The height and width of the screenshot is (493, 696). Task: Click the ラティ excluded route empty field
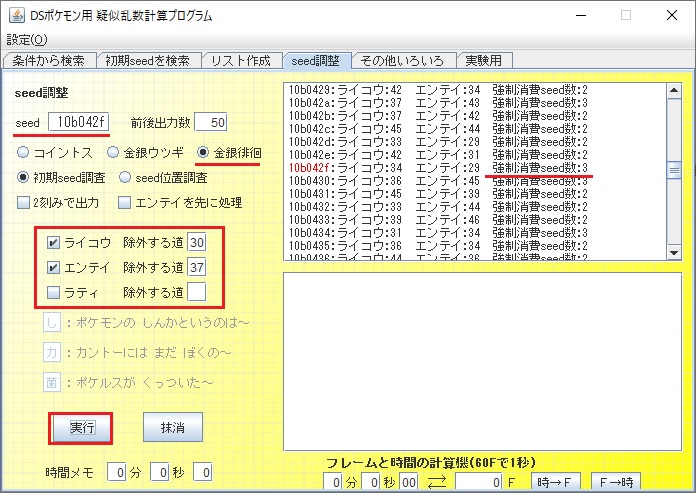coord(197,292)
